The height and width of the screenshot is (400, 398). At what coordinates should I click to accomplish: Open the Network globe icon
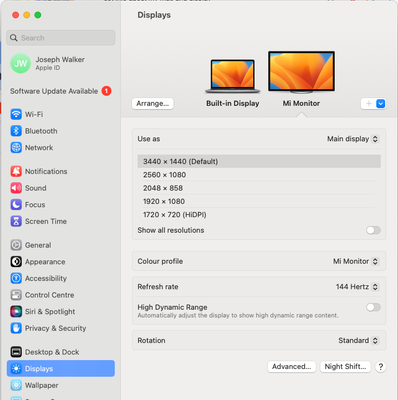tap(16, 147)
